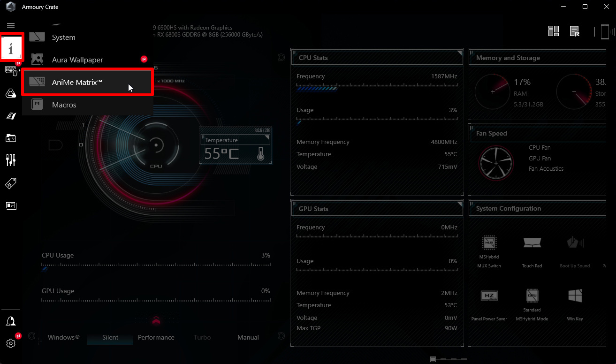Screen dimensions: 616x364
Task: Toggle the Boot Up Sound setting
Action: (575, 243)
